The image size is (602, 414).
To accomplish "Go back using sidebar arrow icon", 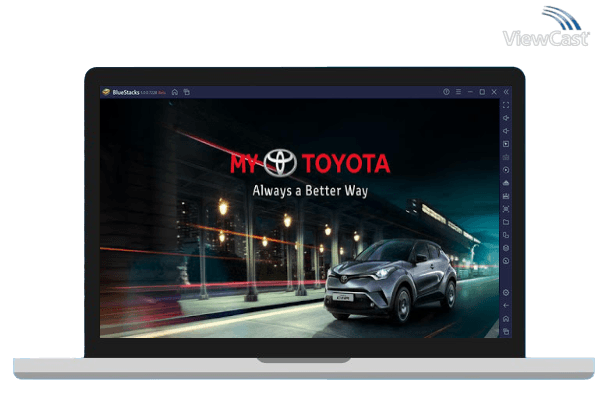I will (506, 306).
